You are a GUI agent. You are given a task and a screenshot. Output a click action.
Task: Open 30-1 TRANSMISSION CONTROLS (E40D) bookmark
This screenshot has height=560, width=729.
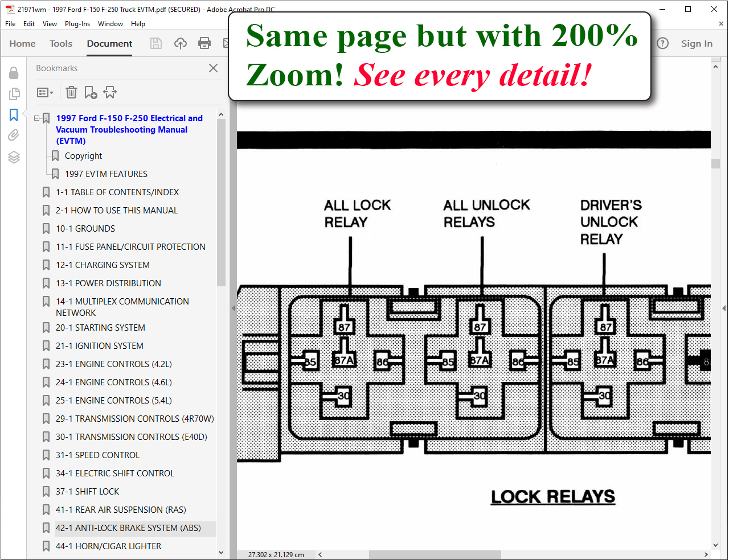coord(132,437)
